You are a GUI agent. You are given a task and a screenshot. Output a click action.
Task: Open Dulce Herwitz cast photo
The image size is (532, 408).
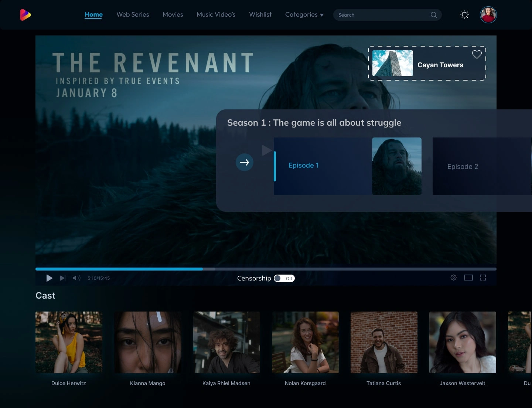click(x=69, y=342)
